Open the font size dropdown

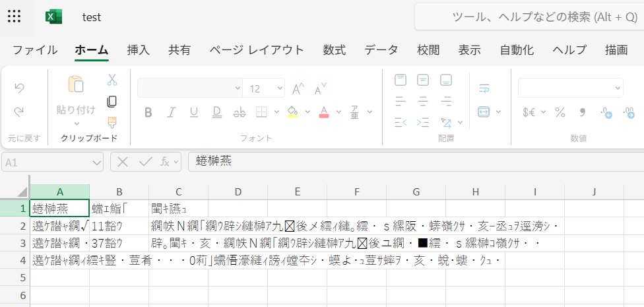(280, 88)
